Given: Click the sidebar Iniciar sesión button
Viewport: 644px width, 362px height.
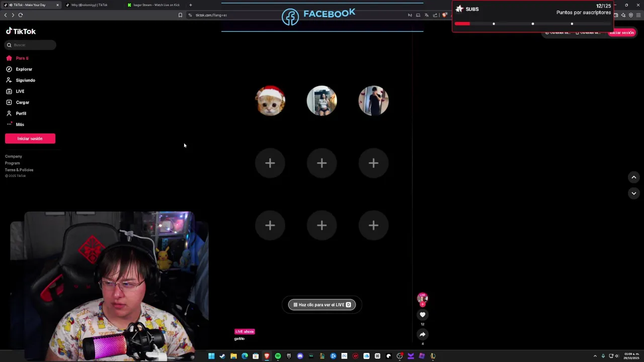Looking at the screenshot, I should tap(30, 139).
